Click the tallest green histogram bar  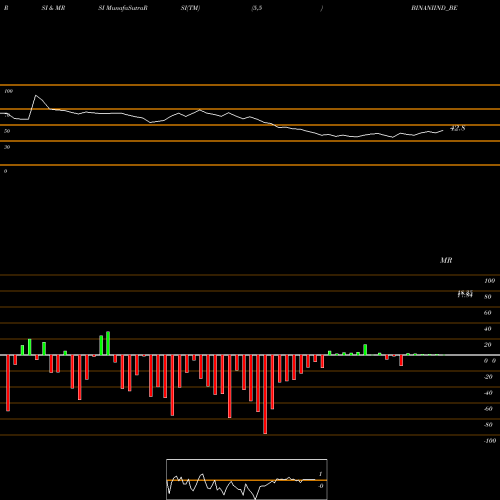tap(108, 343)
